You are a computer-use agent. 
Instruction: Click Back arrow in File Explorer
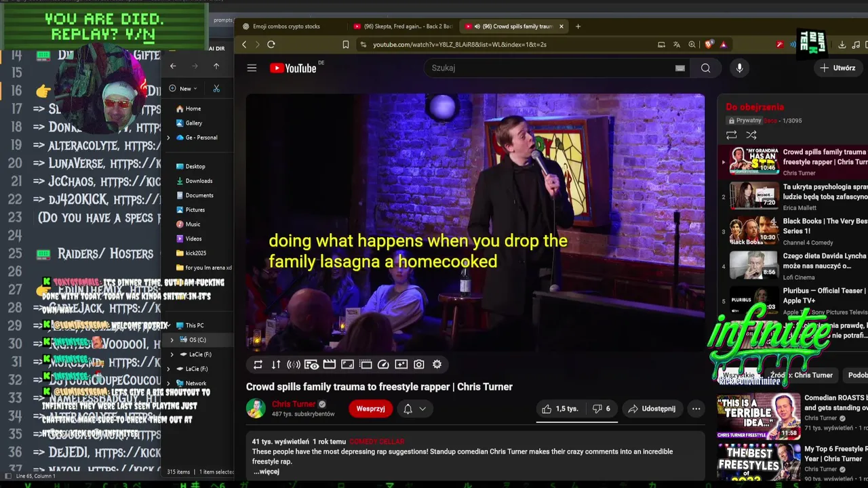click(x=173, y=66)
